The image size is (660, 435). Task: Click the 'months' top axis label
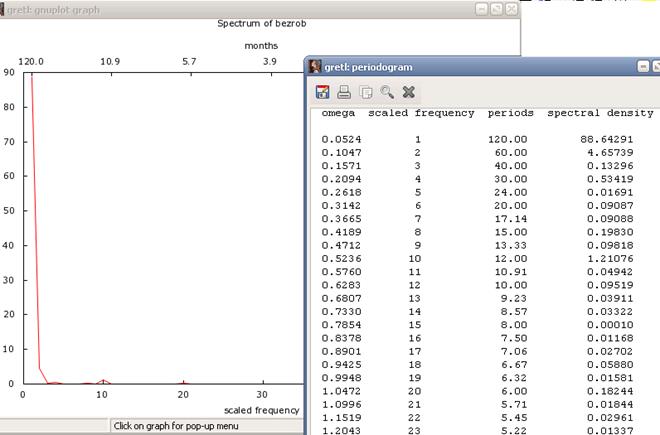261,45
